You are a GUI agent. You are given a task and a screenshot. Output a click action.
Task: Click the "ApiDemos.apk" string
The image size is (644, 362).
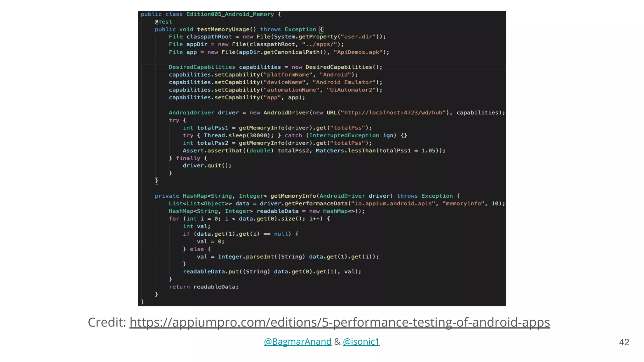358,52
